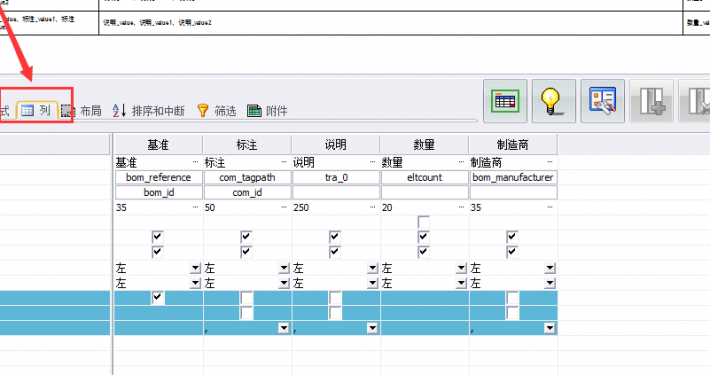Toggle unchecked box in highlighted 标注 row
This screenshot has height=375, width=710.
pos(246,298)
